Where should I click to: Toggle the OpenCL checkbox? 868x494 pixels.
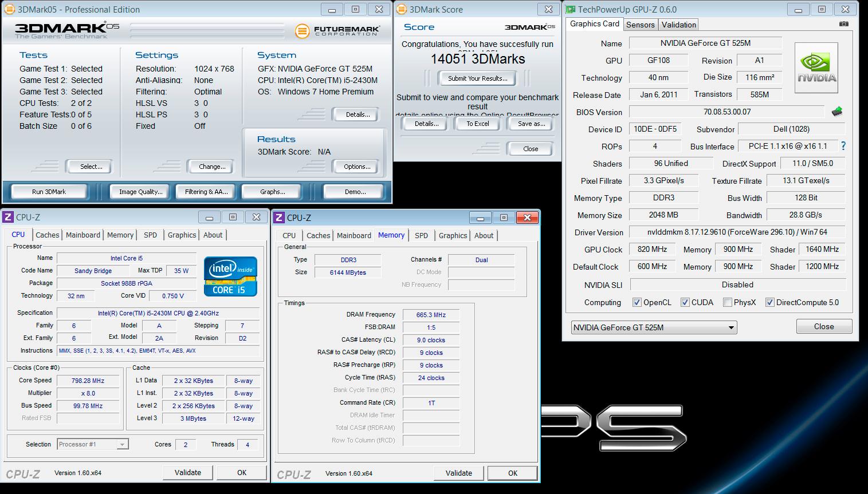(637, 302)
